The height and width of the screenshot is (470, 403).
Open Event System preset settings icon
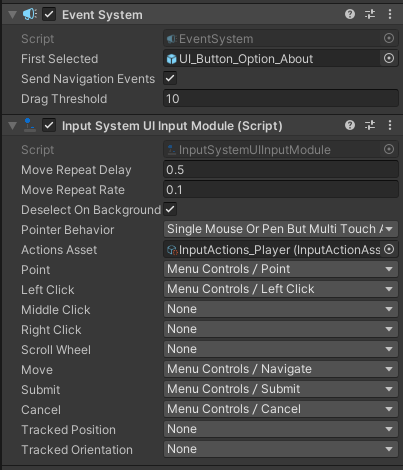coord(370,14)
